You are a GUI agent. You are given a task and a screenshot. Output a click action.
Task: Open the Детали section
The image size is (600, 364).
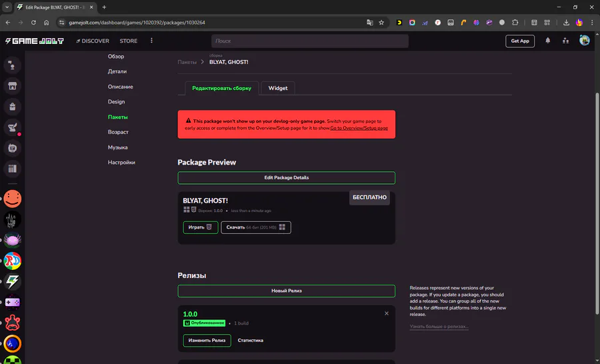pos(117,71)
